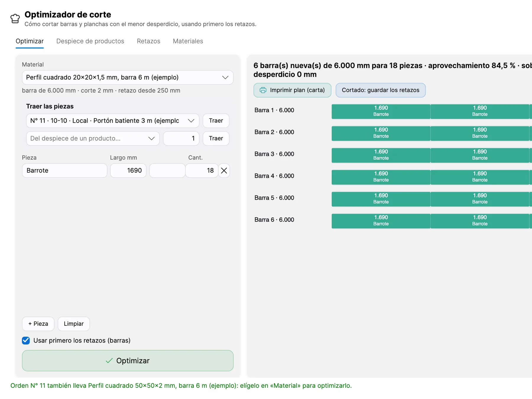
Task: Click the Cant. field showing 18
Action: pos(202,171)
